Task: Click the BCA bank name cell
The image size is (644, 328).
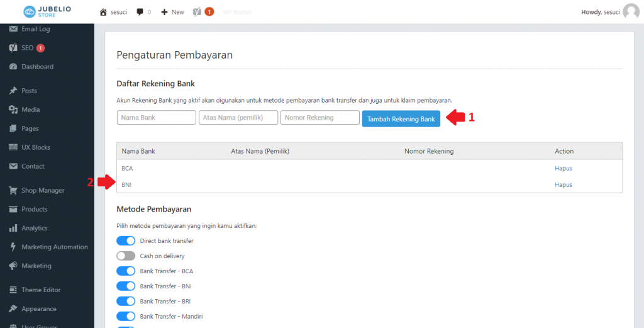Action: pos(127,168)
